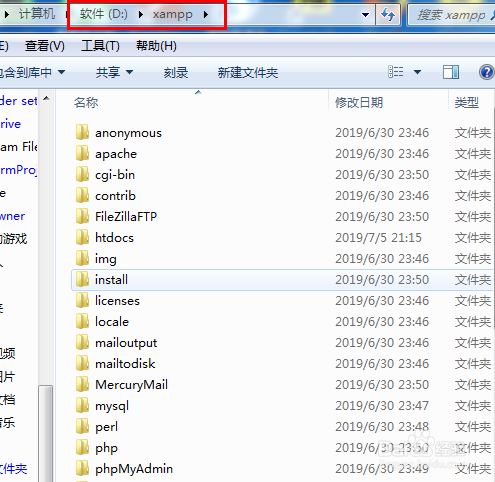Select the MercuryMail folder icon
This screenshot has height=482, width=495.
coord(82,385)
